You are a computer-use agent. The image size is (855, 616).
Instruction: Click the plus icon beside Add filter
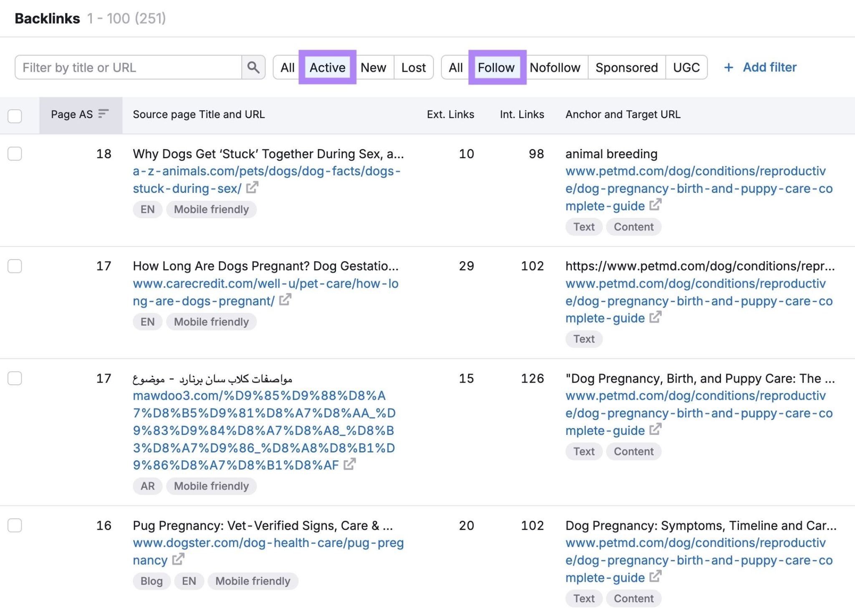[728, 67]
